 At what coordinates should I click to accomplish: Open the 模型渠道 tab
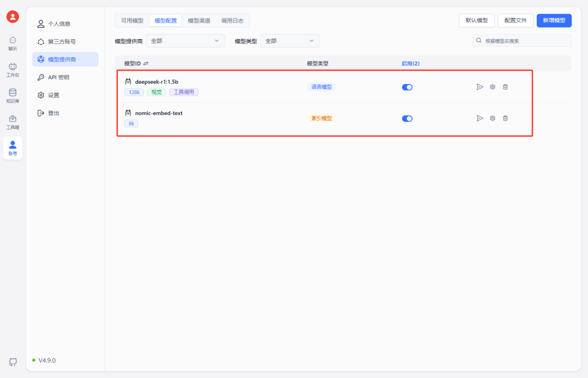[199, 21]
